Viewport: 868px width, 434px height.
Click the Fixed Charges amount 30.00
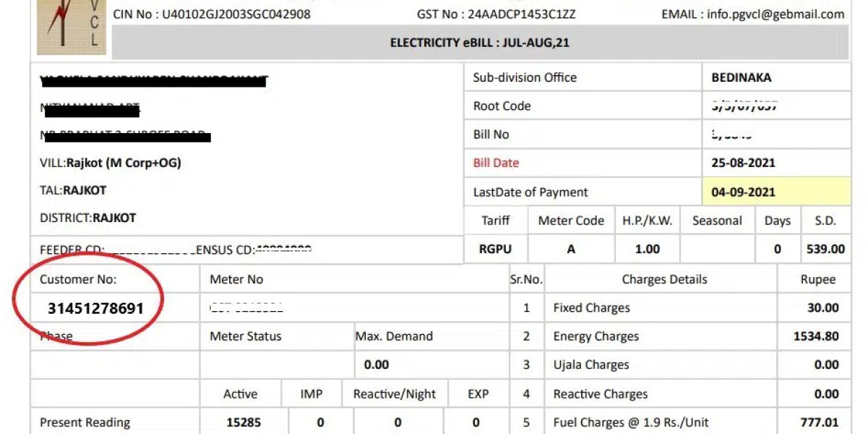[823, 307]
